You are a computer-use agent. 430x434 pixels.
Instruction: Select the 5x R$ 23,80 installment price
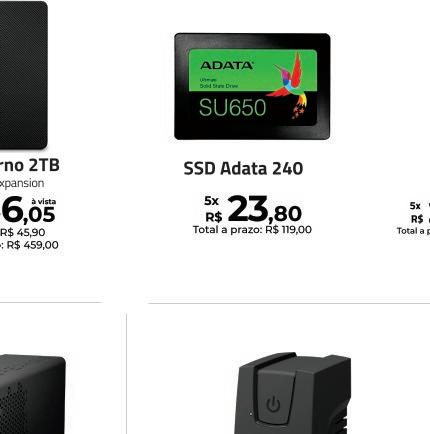click(253, 209)
